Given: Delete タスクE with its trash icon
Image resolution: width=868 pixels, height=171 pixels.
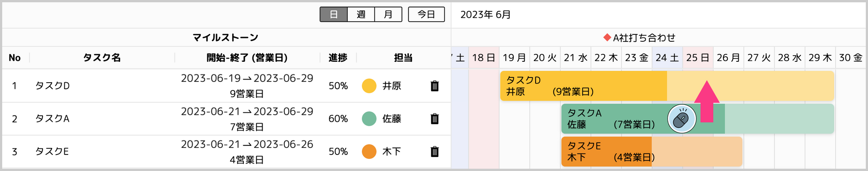Looking at the screenshot, I should coord(434,151).
